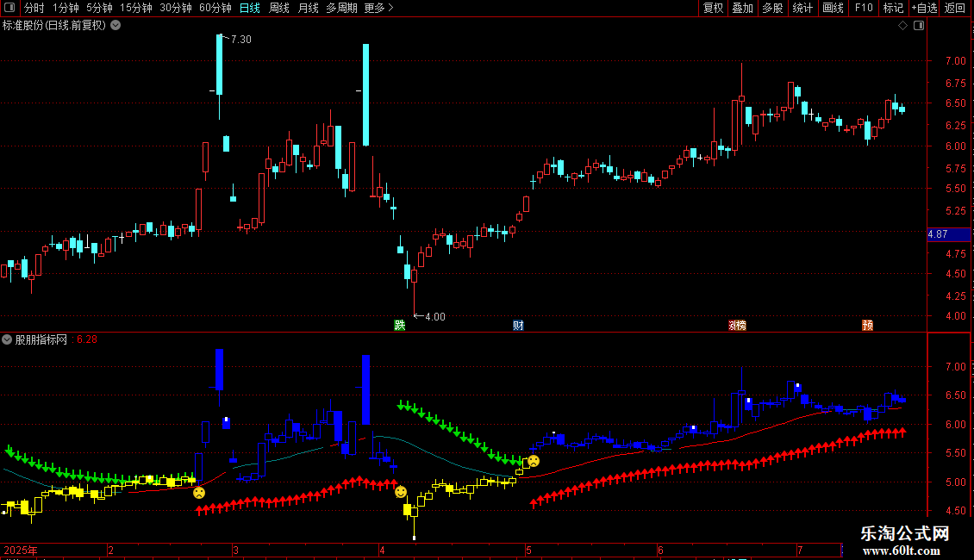The height and width of the screenshot is (560, 974).
Task: Select the 1分钟 period
Action: click(x=66, y=8)
